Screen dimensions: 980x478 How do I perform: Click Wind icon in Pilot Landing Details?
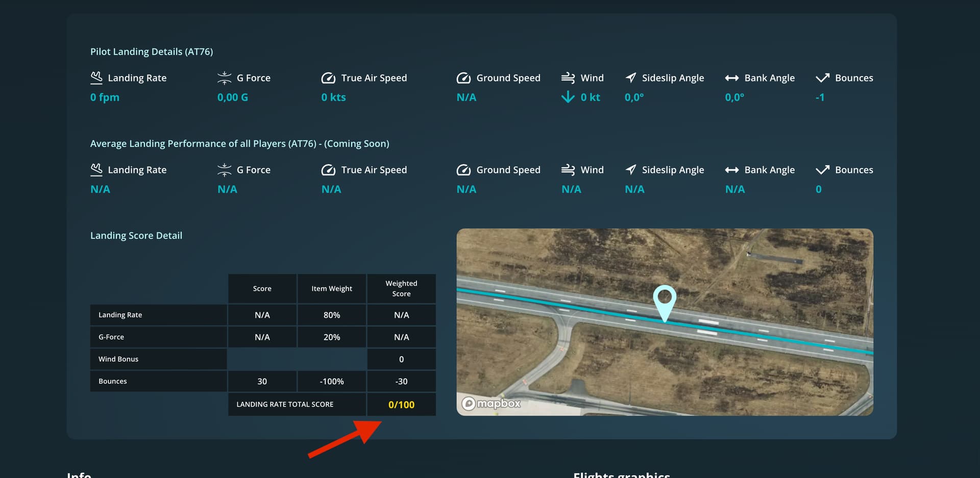coord(568,78)
